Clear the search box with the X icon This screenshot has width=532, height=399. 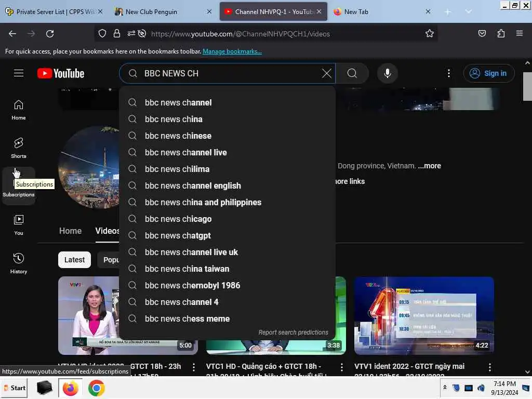[x=326, y=73]
